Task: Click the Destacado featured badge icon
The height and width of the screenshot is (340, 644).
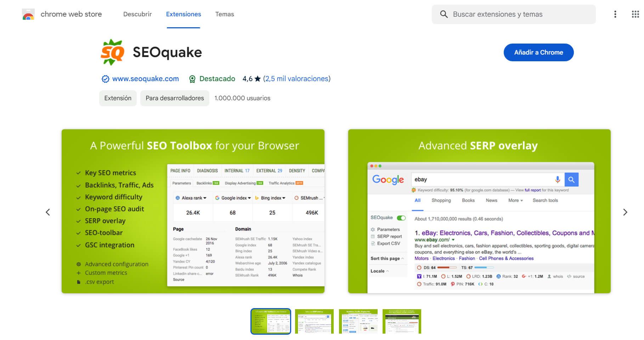Action: click(192, 79)
